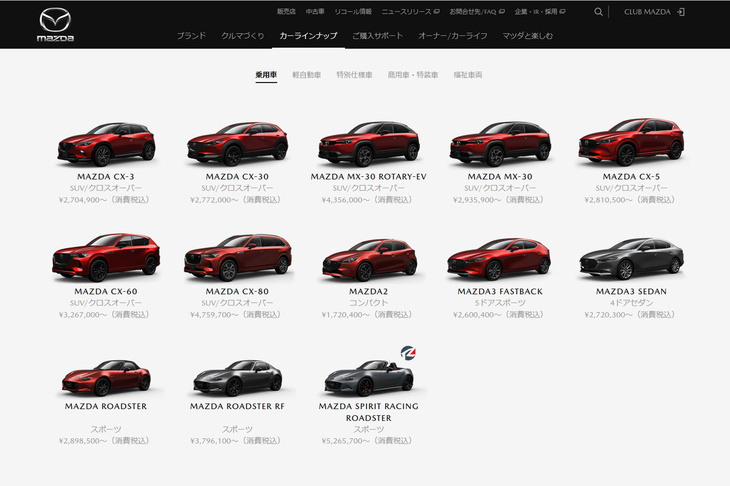Open the ご購入サポート menu item
This screenshot has width=730, height=486.
[378, 36]
